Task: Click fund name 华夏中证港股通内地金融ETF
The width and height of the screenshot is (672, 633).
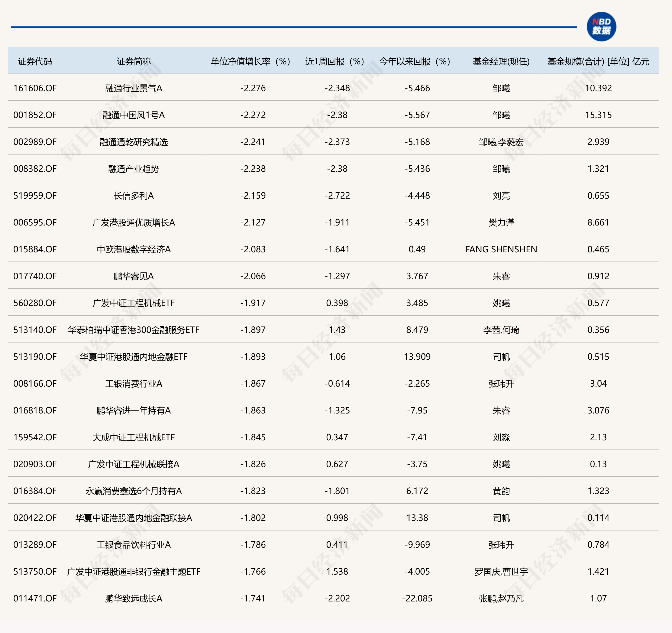Action: [133, 357]
